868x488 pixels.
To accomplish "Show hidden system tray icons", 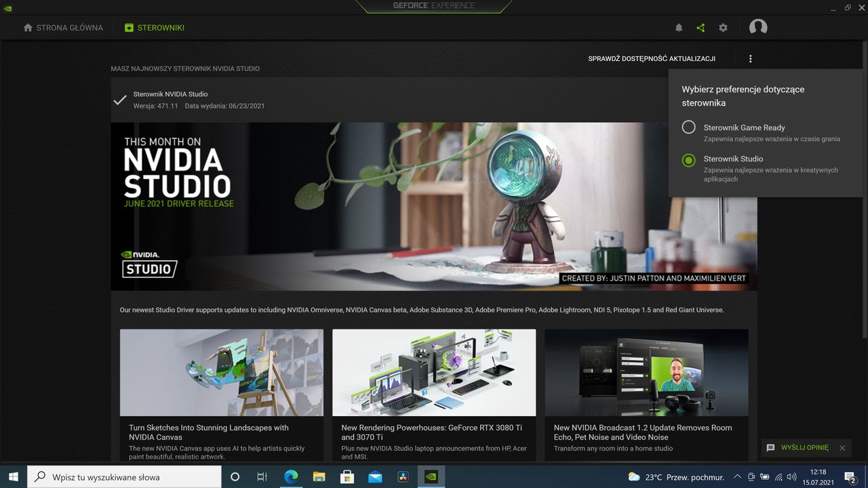I will click(x=738, y=477).
